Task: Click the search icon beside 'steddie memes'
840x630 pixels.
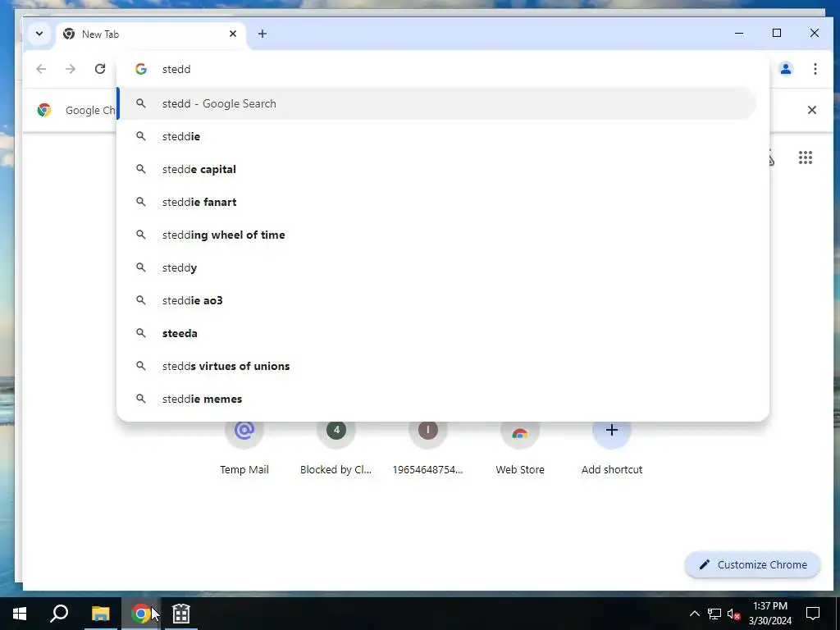Action: pos(141,399)
